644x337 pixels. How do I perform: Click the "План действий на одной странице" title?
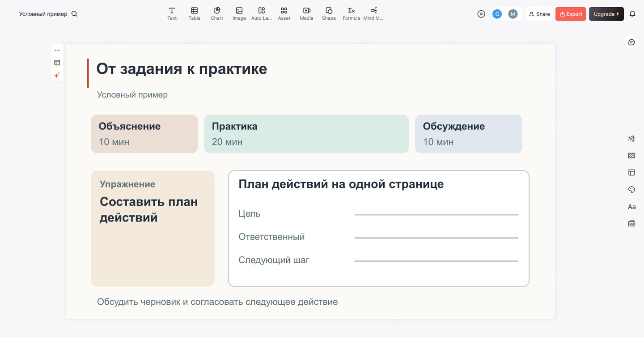coord(341,184)
